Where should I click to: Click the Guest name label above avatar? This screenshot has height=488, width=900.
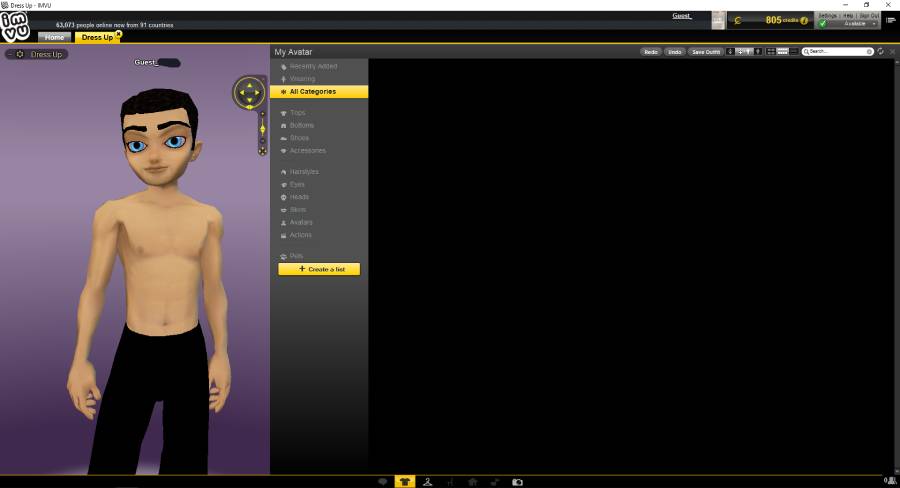coord(146,62)
